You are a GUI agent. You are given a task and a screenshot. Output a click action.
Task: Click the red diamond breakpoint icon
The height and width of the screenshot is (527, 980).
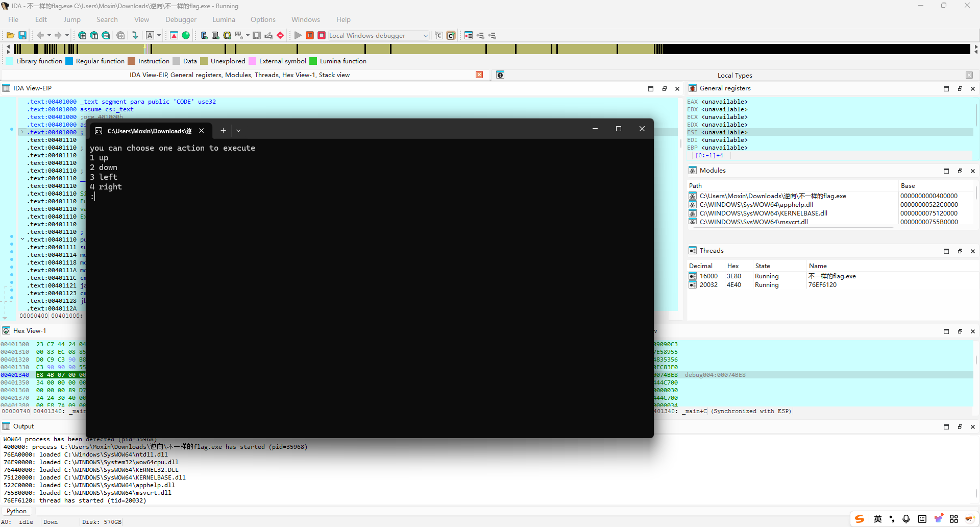click(x=280, y=35)
